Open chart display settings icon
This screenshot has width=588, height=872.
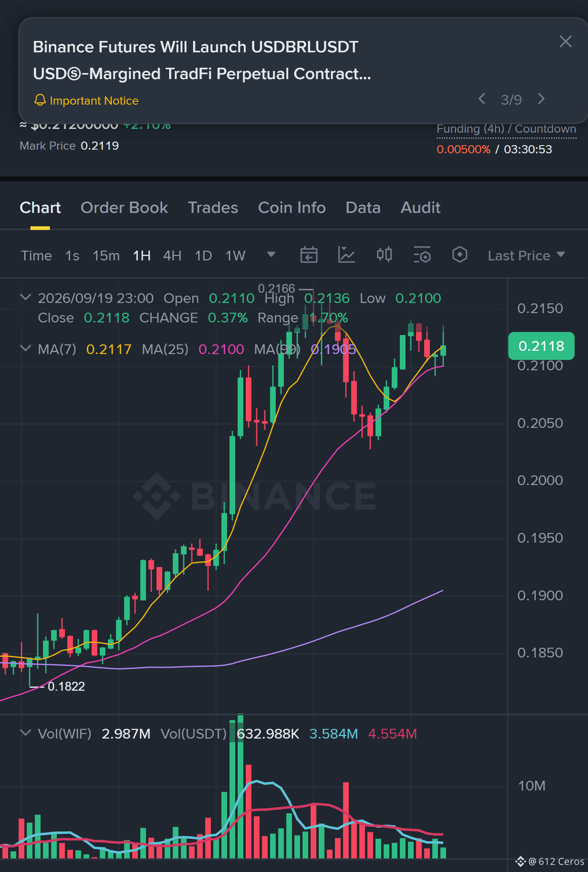(422, 255)
